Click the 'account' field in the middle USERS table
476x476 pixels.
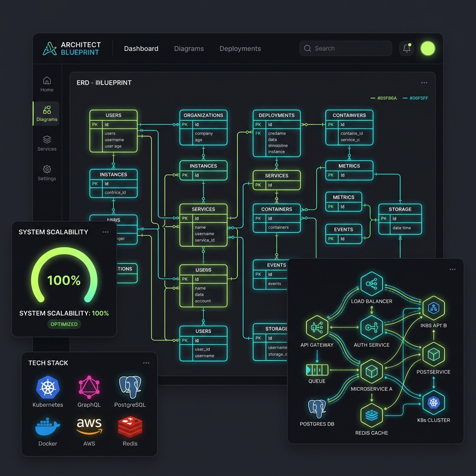click(x=203, y=301)
